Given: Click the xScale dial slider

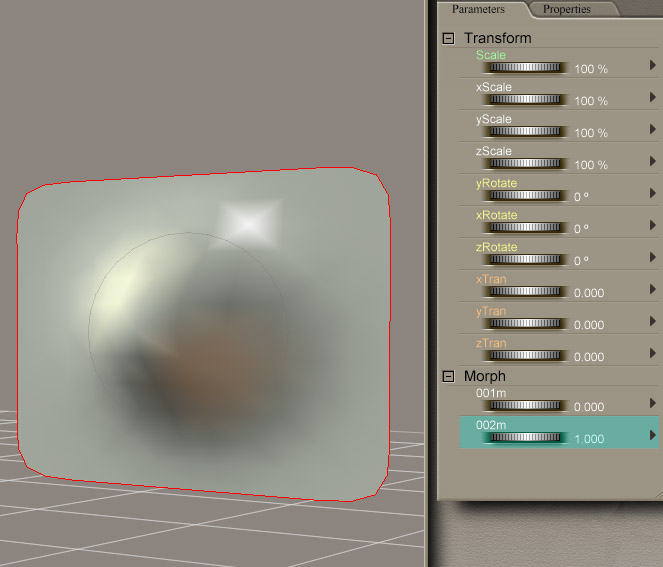Looking at the screenshot, I should pyautogui.click(x=525, y=99).
